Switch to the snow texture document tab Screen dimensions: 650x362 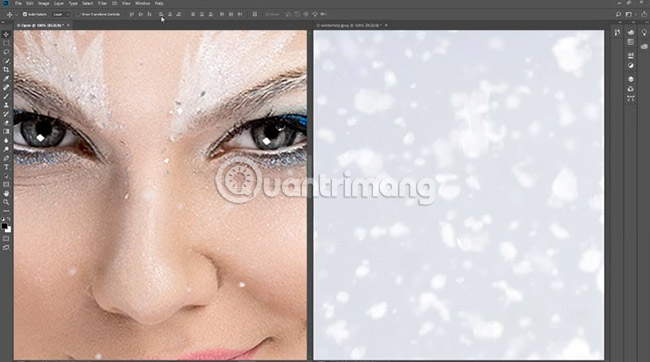pyautogui.click(x=348, y=25)
